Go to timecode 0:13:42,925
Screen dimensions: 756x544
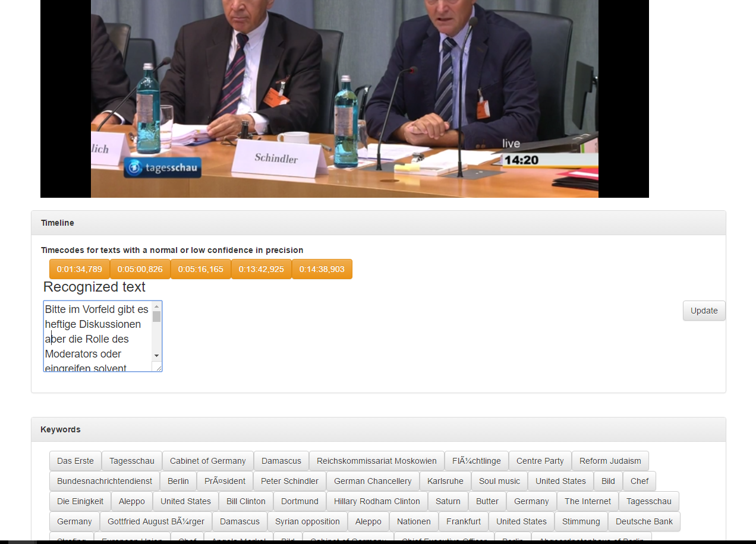(262, 269)
